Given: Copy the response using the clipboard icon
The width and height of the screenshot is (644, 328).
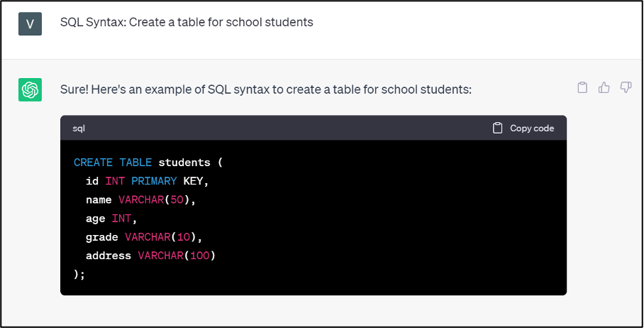Looking at the screenshot, I should (x=582, y=87).
